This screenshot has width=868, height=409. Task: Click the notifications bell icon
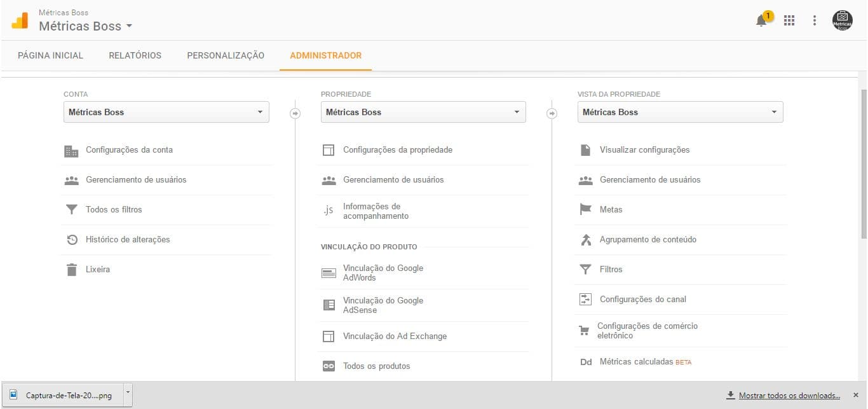[x=761, y=20]
